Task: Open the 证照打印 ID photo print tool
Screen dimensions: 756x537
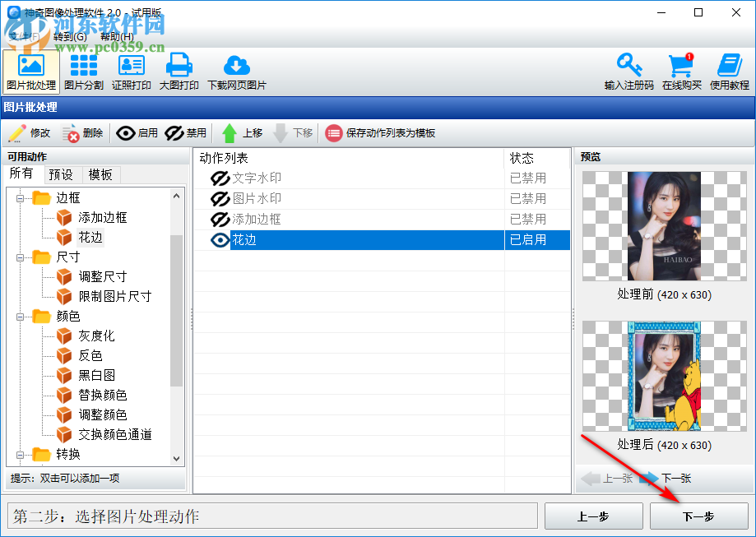Action: (x=131, y=72)
